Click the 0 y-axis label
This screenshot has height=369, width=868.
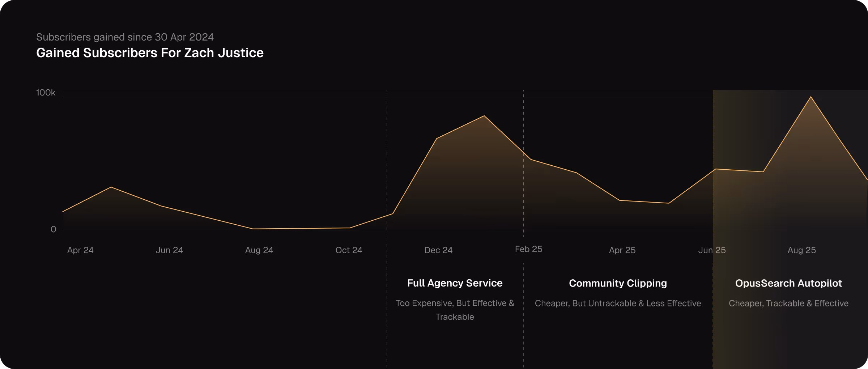click(x=54, y=229)
